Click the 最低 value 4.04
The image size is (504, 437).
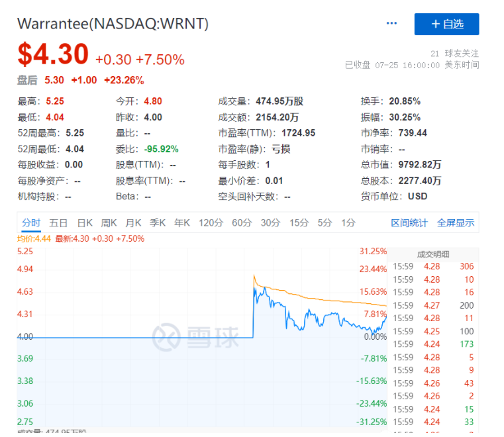point(55,117)
